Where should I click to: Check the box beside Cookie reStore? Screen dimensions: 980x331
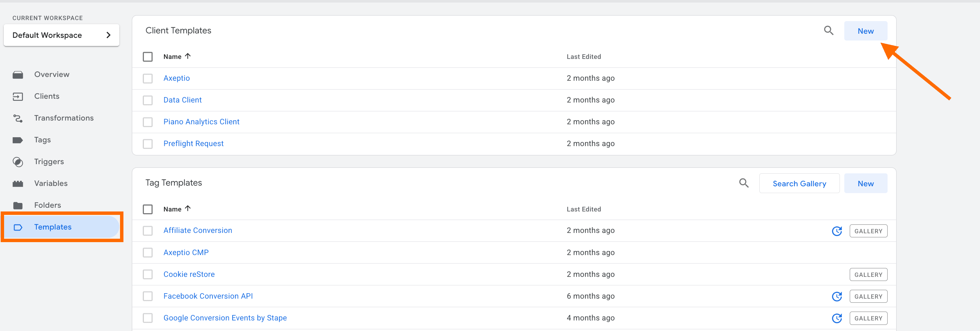click(x=148, y=274)
